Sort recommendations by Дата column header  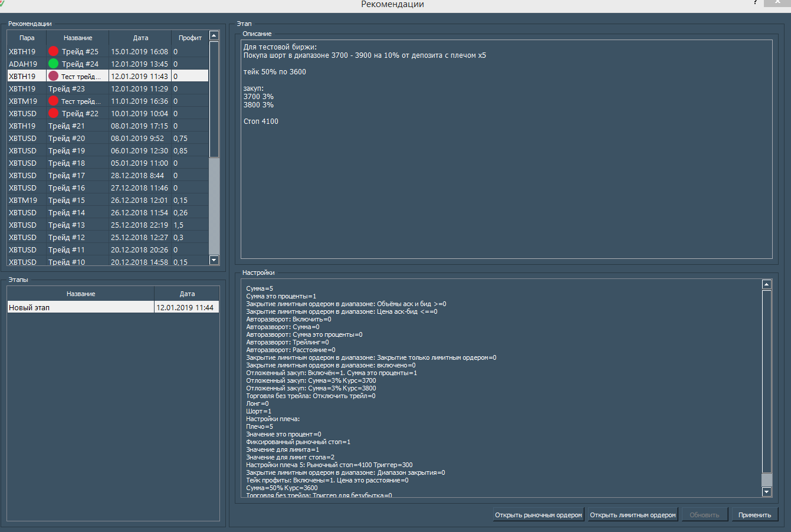(x=140, y=38)
